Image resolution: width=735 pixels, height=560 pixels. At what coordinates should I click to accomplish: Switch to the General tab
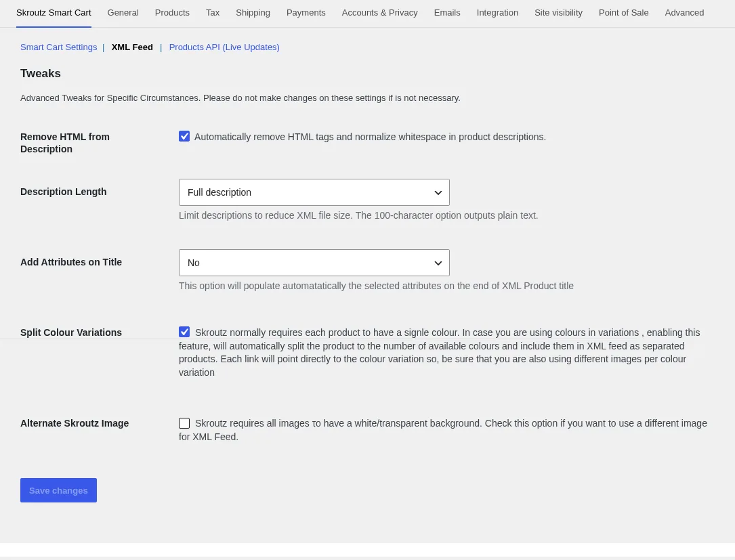click(123, 13)
